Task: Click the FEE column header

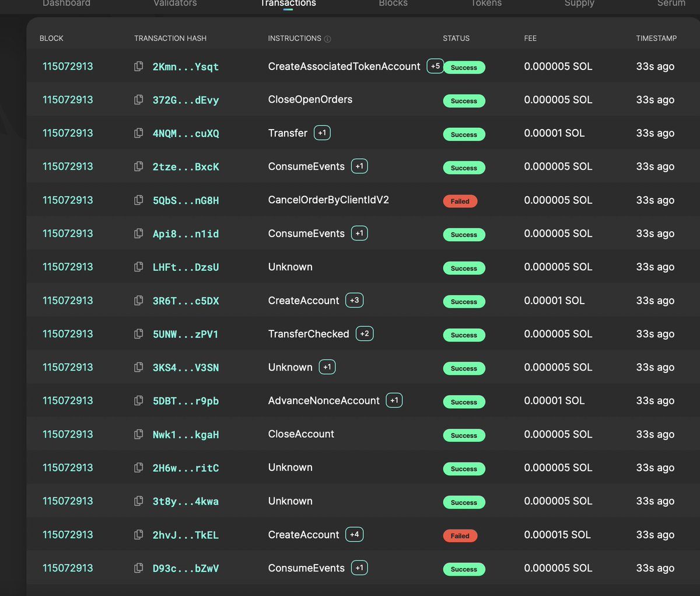Action: 530,39
